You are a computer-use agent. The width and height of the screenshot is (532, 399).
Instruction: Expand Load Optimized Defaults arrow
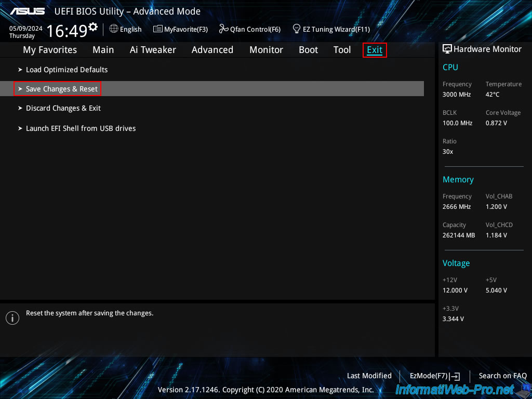click(20, 70)
